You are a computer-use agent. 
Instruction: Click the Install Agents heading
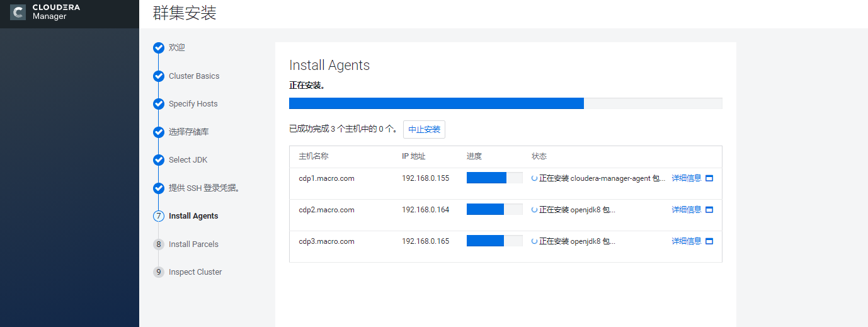click(x=329, y=65)
